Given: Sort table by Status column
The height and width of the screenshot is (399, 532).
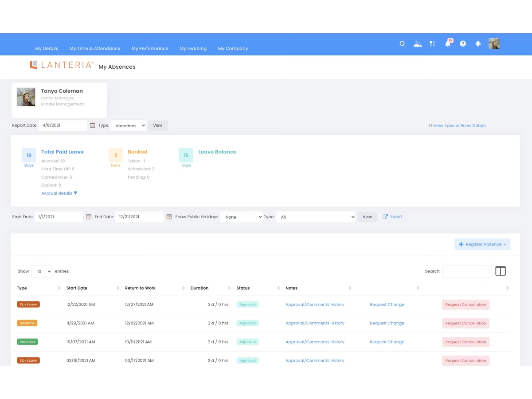Looking at the screenshot, I should (278, 288).
